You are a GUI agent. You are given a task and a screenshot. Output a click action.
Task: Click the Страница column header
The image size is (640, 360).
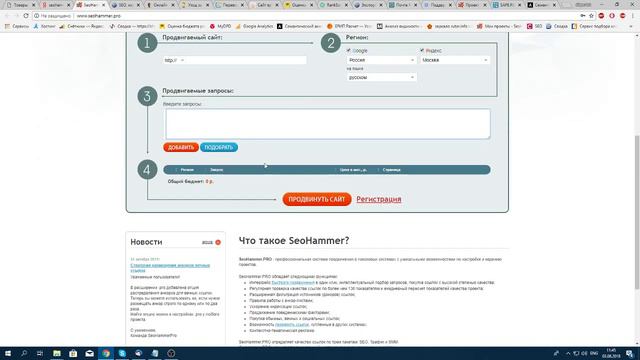pyautogui.click(x=391, y=170)
